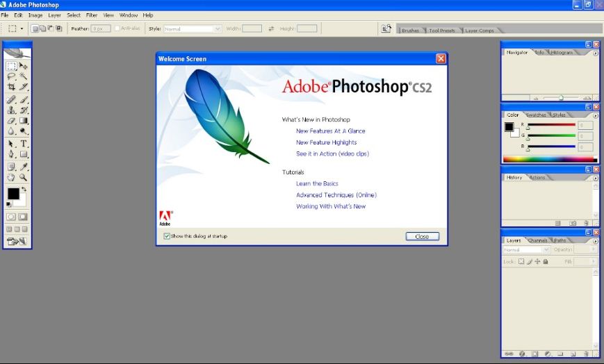The height and width of the screenshot is (364, 604).
Task: Select the Pen tool
Action: (x=12, y=154)
